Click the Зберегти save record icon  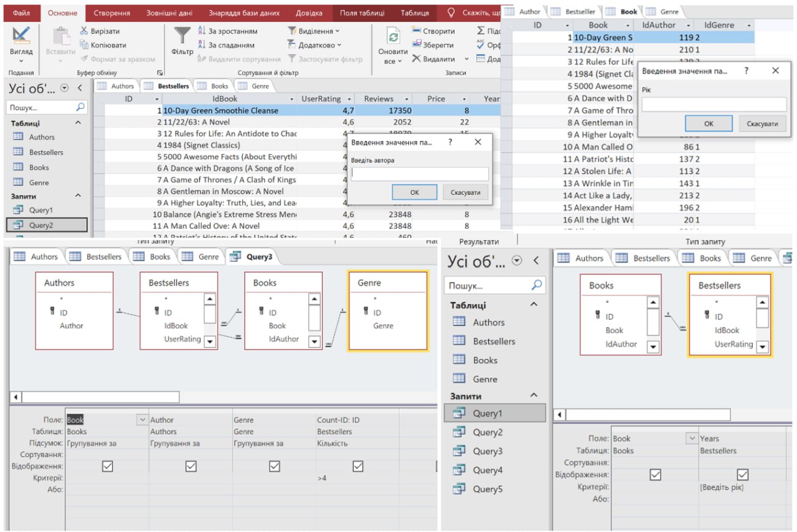coord(417,45)
